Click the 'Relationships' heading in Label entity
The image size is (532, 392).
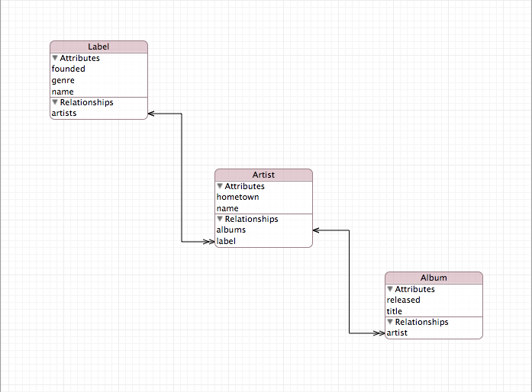pyautogui.click(x=86, y=102)
